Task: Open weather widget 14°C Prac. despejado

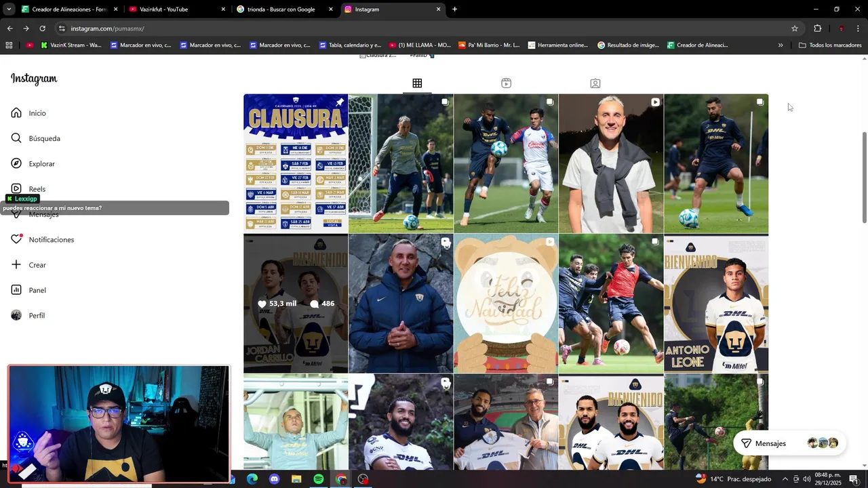Action: [x=734, y=479]
